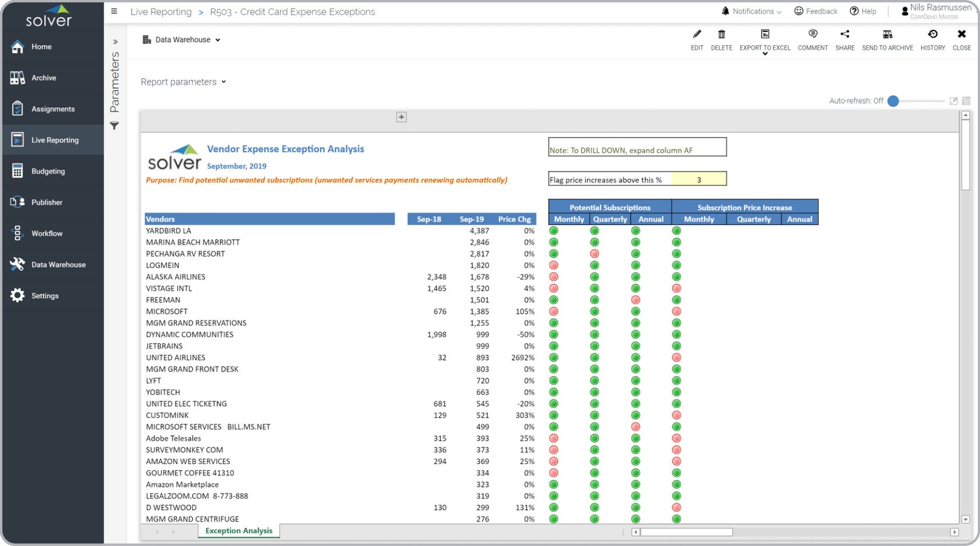Expand the Data Warehouse dropdown
Image resolution: width=980 pixels, height=546 pixels.
[182, 40]
